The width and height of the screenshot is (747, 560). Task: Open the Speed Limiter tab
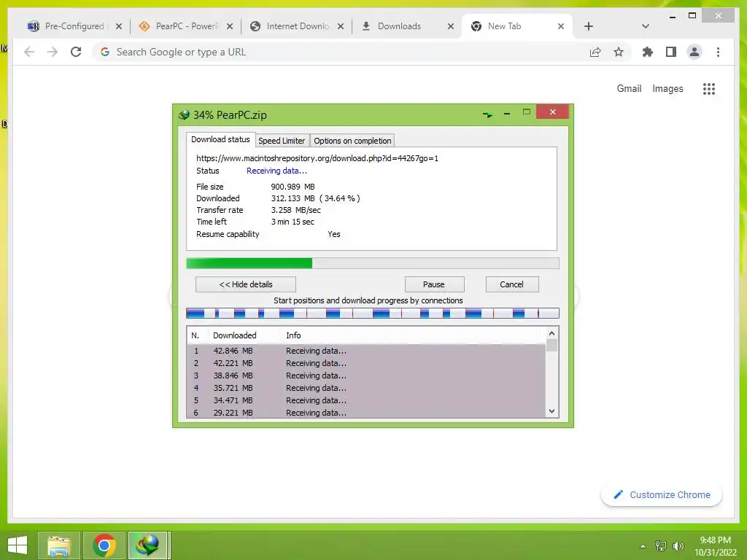[x=282, y=141]
